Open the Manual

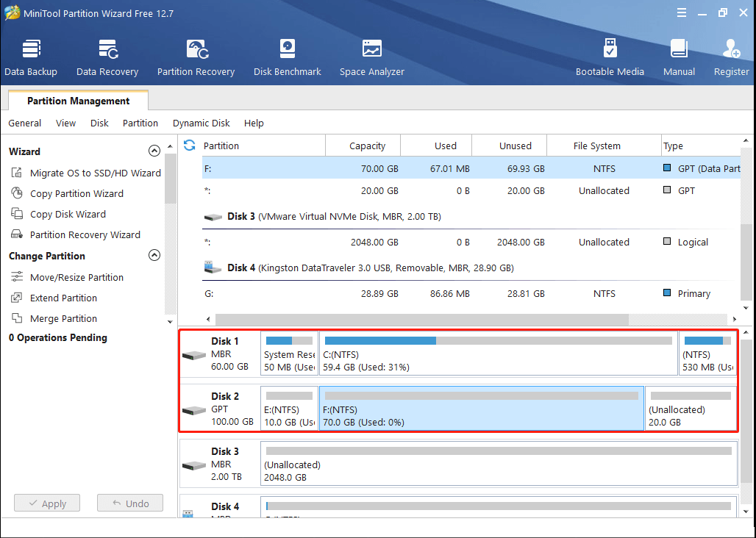click(679, 58)
